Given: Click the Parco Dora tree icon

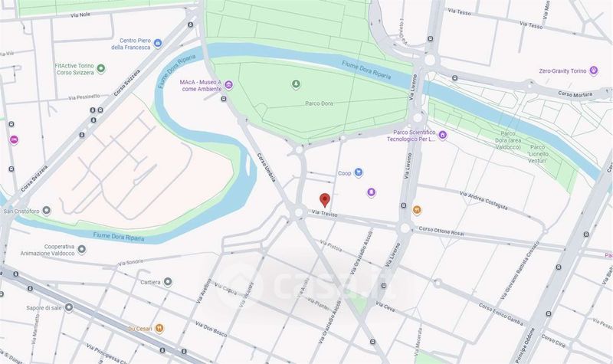Looking at the screenshot, I should click(x=296, y=84).
